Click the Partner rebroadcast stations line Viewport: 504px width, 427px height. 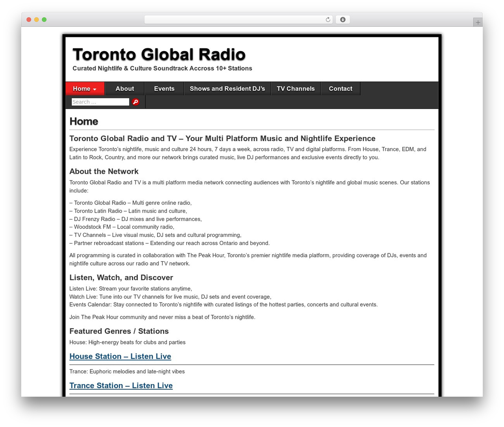pyautogui.click(x=170, y=243)
